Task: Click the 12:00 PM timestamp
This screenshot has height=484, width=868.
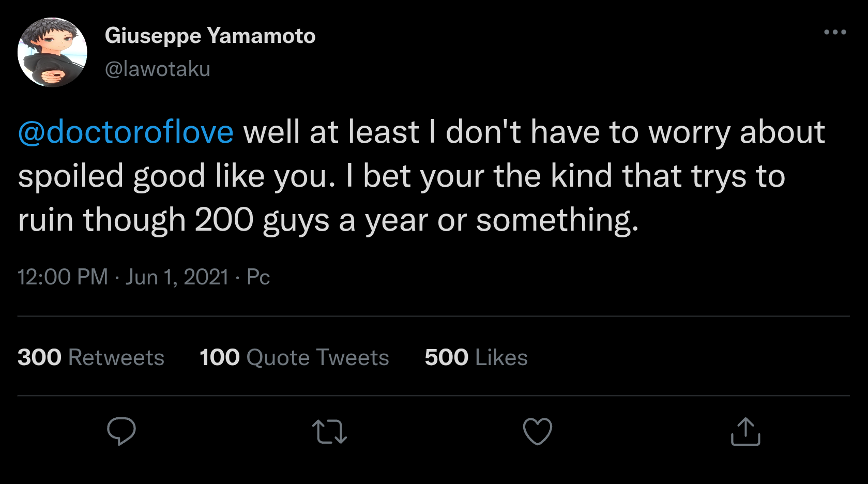Action: tap(63, 277)
